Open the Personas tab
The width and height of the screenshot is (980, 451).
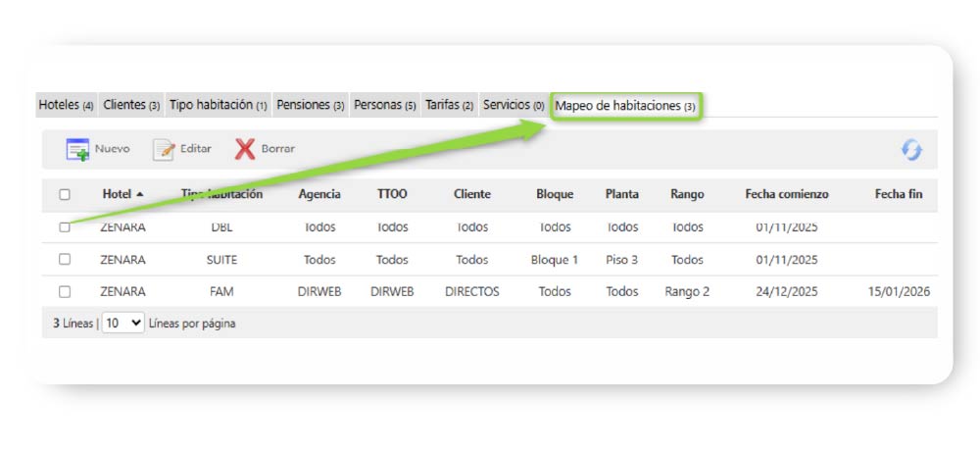pos(384,105)
